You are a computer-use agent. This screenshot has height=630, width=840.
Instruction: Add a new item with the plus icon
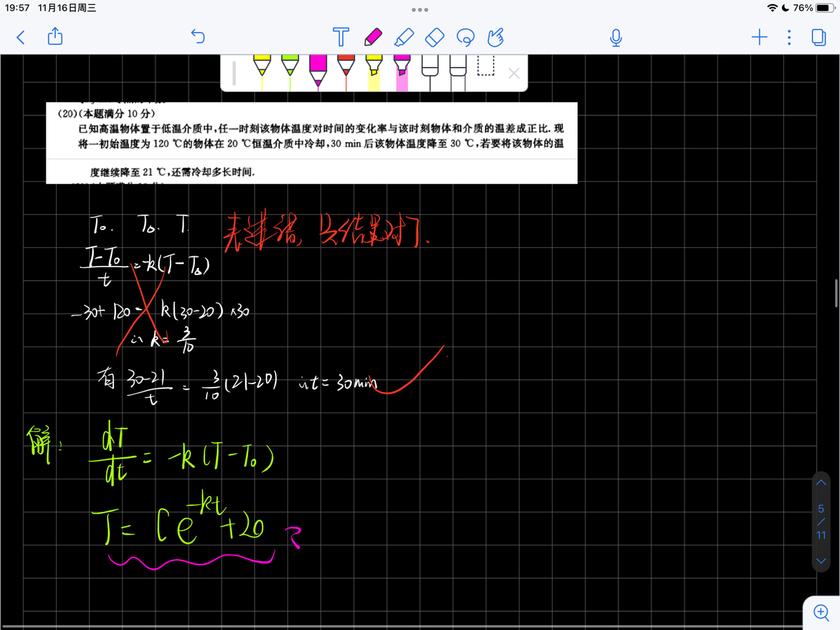pyautogui.click(x=759, y=37)
